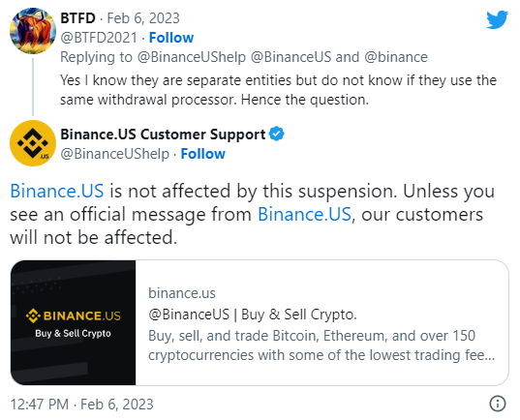
Task: Follow the @BinanceUShelp account
Action: (203, 154)
